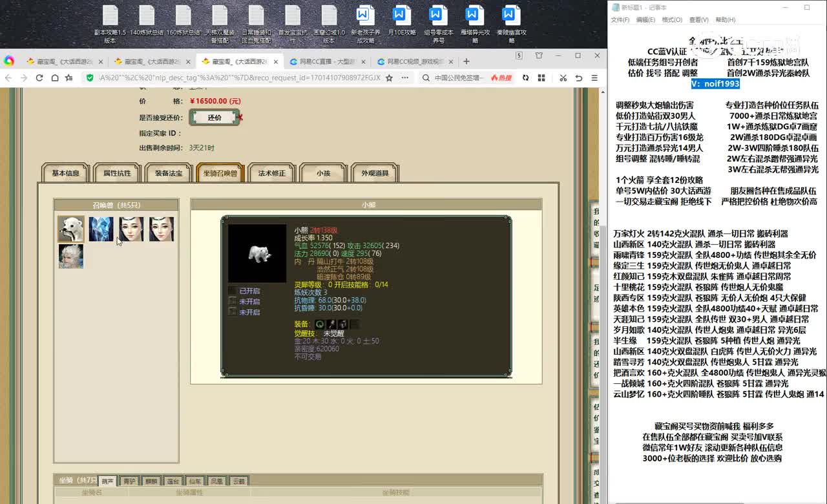Open the 小孩 tab
Viewport: 827px width, 504px height.
323,173
